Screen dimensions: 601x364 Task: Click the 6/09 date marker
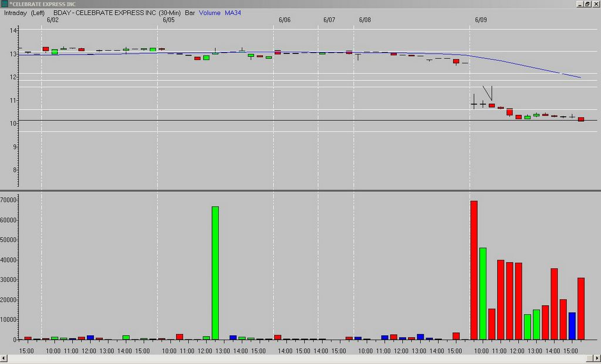click(481, 20)
